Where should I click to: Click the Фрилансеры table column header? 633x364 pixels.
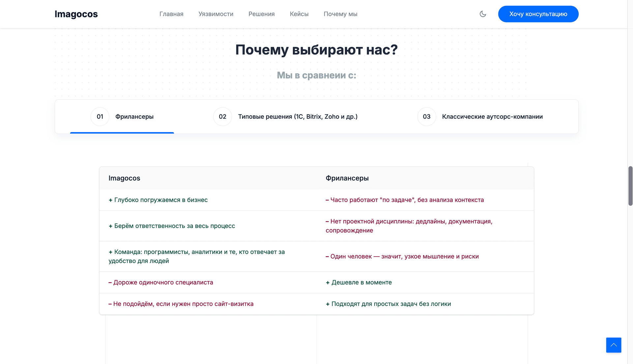347,178
